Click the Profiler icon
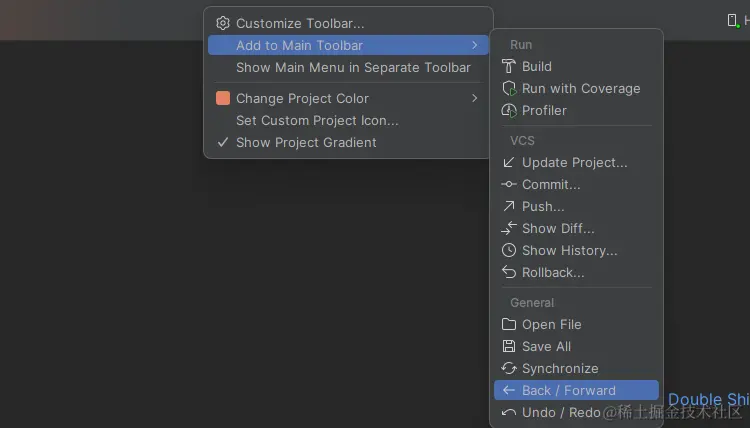750x428 pixels. (x=509, y=110)
